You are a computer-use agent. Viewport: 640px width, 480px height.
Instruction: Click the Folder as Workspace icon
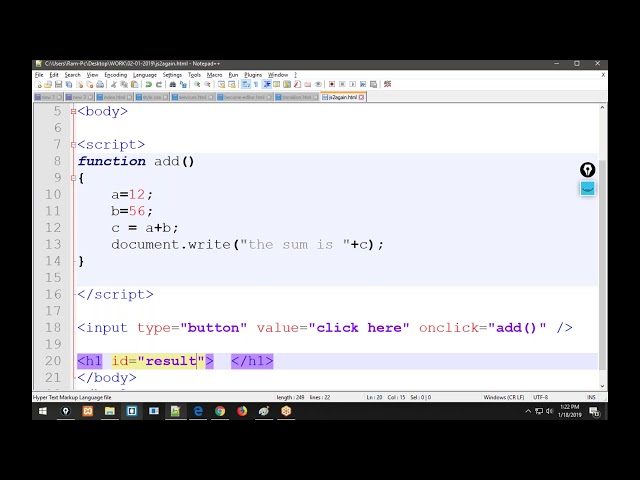click(307, 84)
